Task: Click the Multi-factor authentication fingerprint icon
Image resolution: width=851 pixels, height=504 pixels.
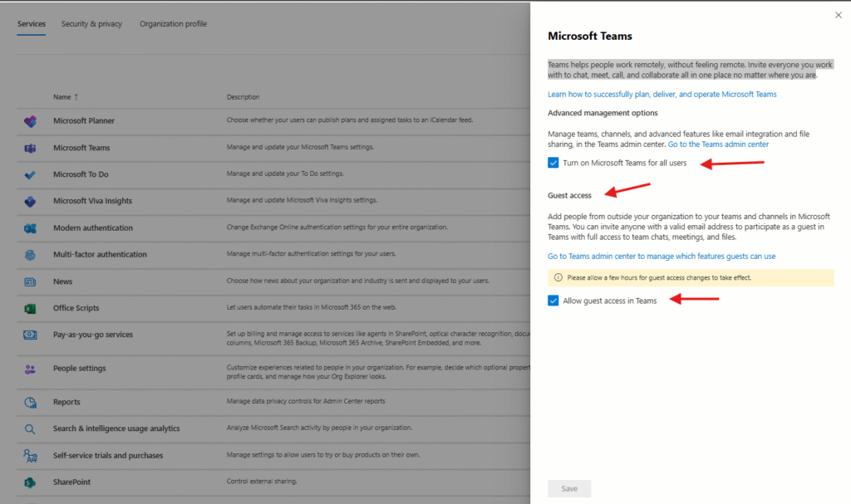Action: (x=30, y=255)
